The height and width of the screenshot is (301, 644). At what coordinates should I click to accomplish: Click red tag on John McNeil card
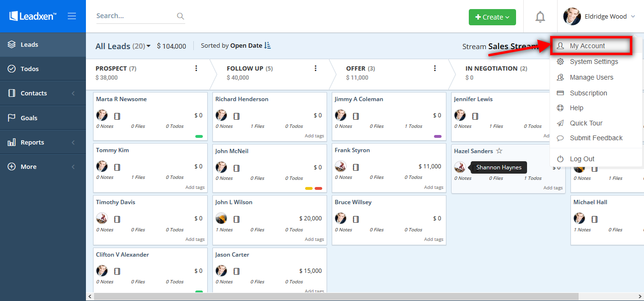[x=318, y=188]
